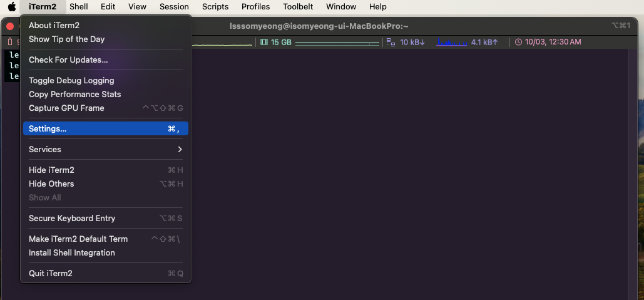Open the Scripts menu
Image resolution: width=644 pixels, height=300 pixels.
215,6
